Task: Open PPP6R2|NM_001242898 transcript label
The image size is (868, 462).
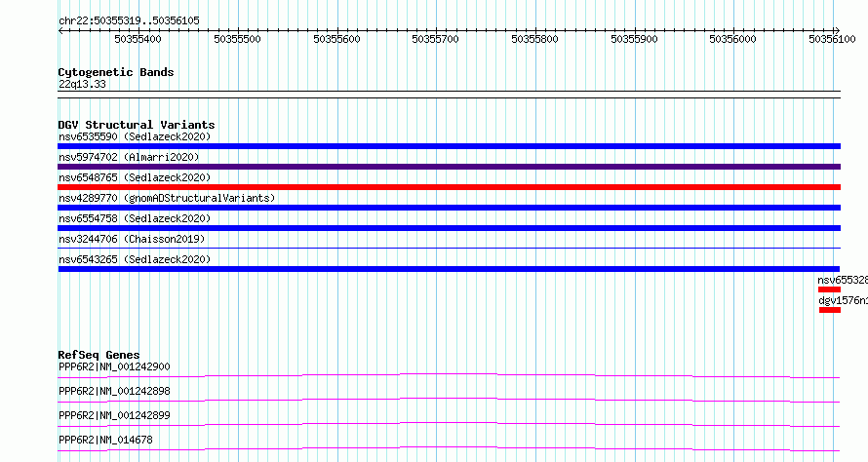Action: (x=114, y=391)
